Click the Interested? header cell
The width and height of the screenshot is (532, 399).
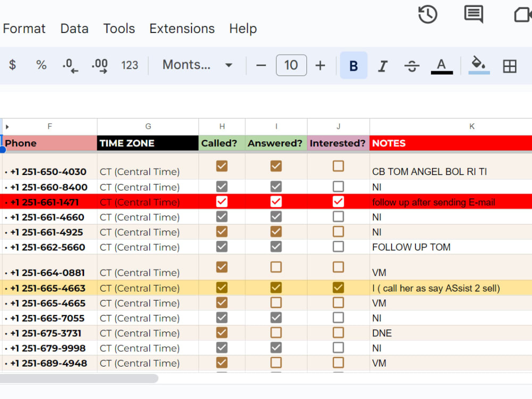[x=338, y=143]
